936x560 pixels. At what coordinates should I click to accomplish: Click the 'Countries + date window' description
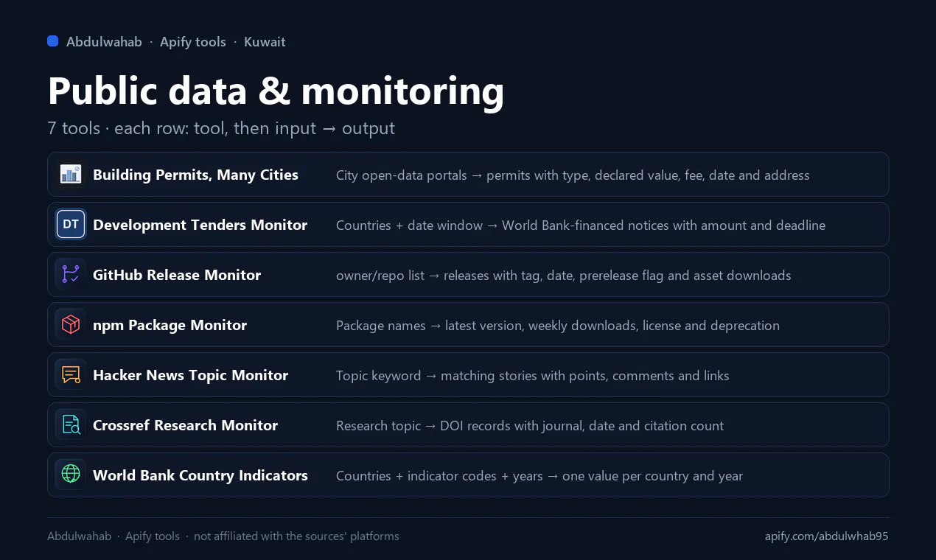coord(581,225)
